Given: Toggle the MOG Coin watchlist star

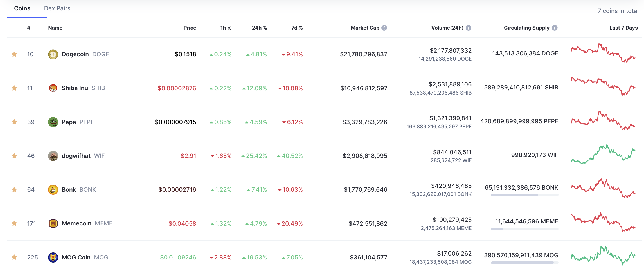Looking at the screenshot, I should tap(14, 257).
